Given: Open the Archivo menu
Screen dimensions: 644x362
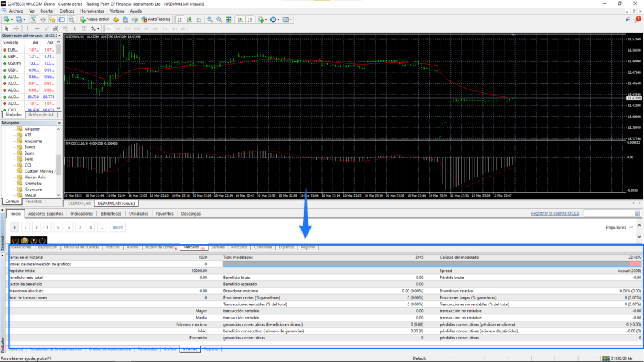Looking at the screenshot, I should pyautogui.click(x=16, y=11).
